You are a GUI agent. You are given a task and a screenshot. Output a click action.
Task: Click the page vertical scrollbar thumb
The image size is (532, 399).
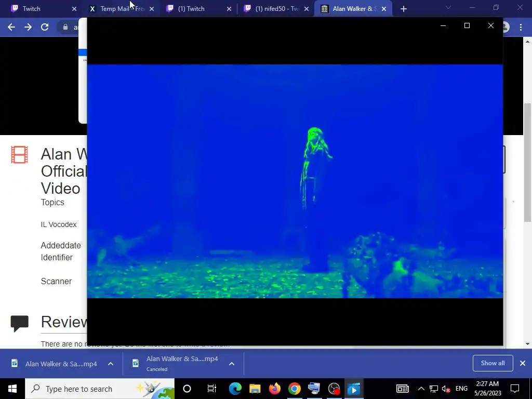coord(528,163)
